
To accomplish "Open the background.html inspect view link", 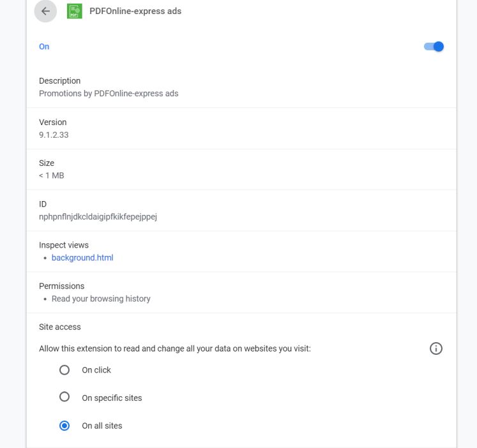I will [82, 258].
